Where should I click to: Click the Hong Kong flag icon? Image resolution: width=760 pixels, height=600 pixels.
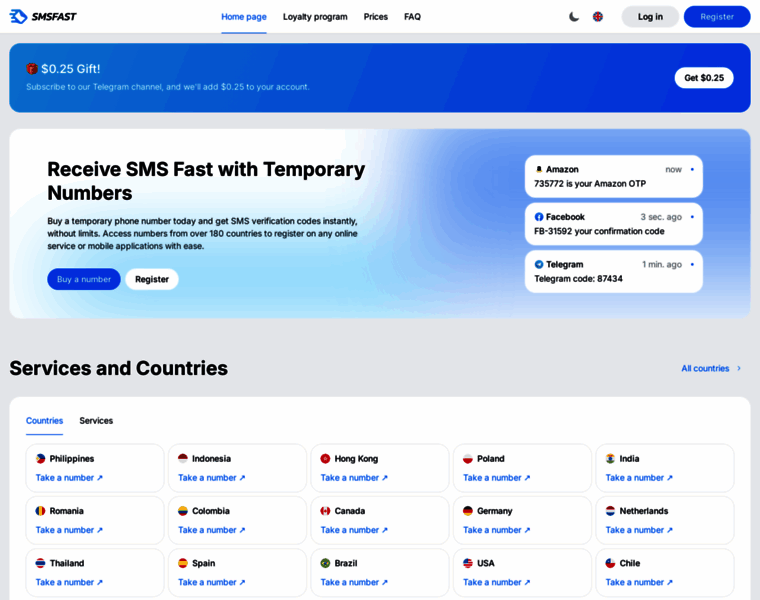(x=325, y=459)
